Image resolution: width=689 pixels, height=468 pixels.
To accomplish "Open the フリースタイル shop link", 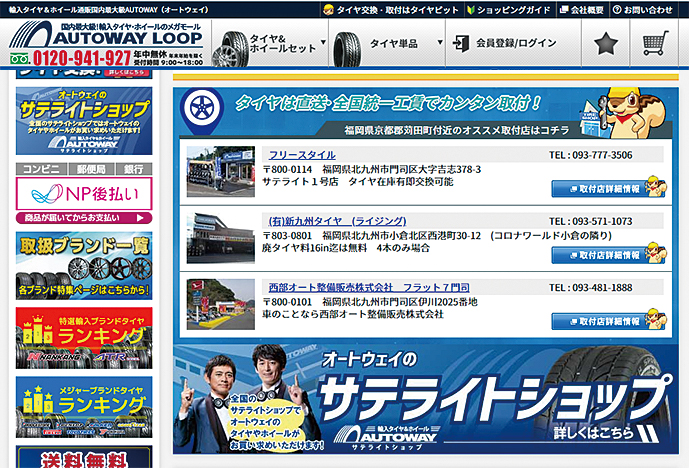I will [x=302, y=155].
